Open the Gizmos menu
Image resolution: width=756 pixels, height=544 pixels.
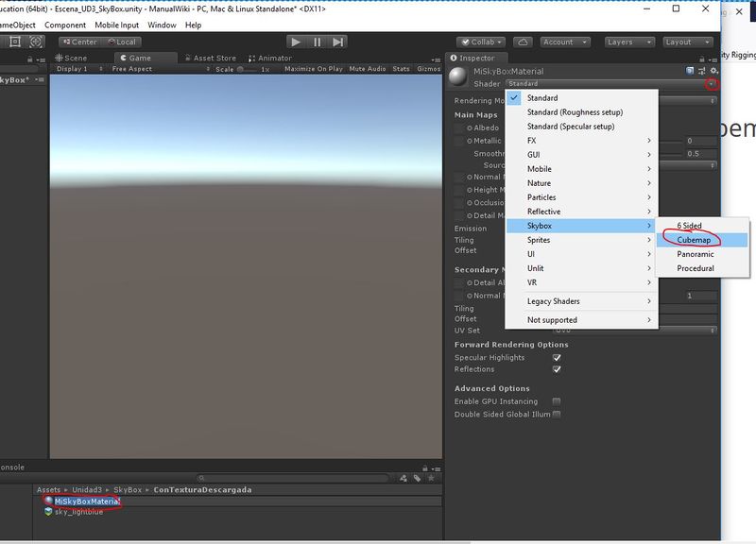429,69
